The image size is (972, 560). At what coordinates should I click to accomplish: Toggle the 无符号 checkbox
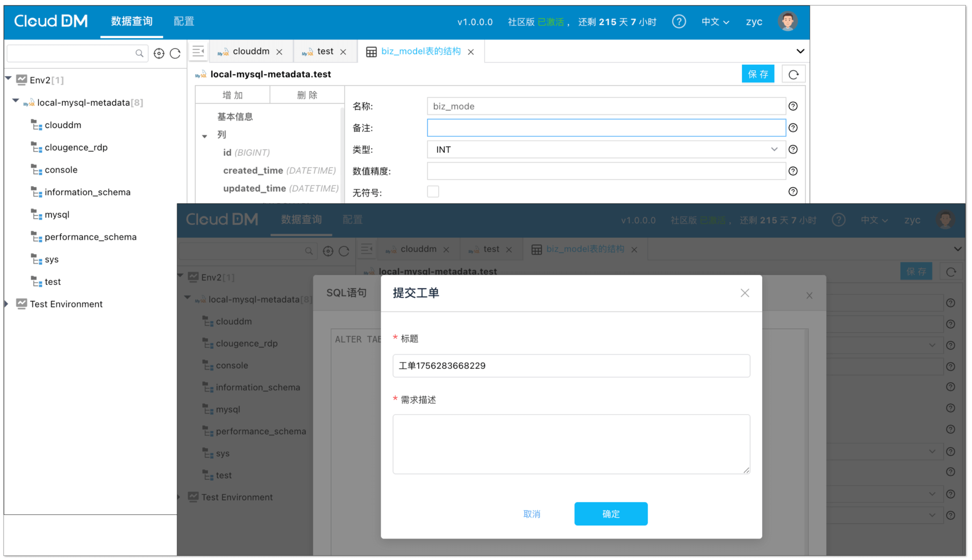pyautogui.click(x=433, y=192)
